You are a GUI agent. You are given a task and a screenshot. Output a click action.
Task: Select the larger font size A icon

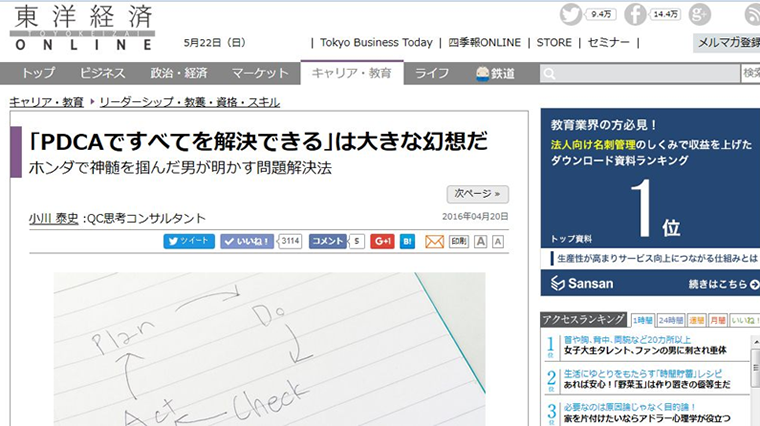[480, 241]
